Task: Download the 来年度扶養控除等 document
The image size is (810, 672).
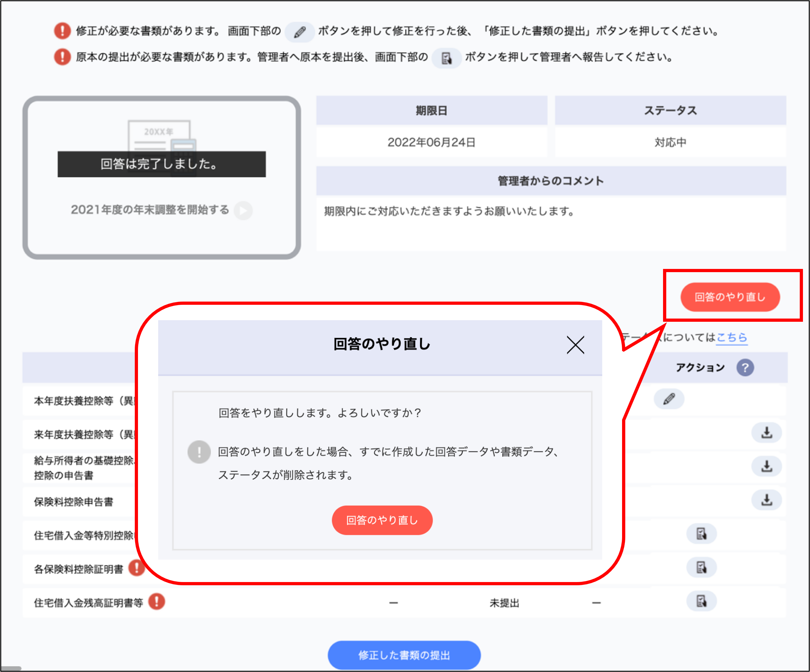Action: 766,433
